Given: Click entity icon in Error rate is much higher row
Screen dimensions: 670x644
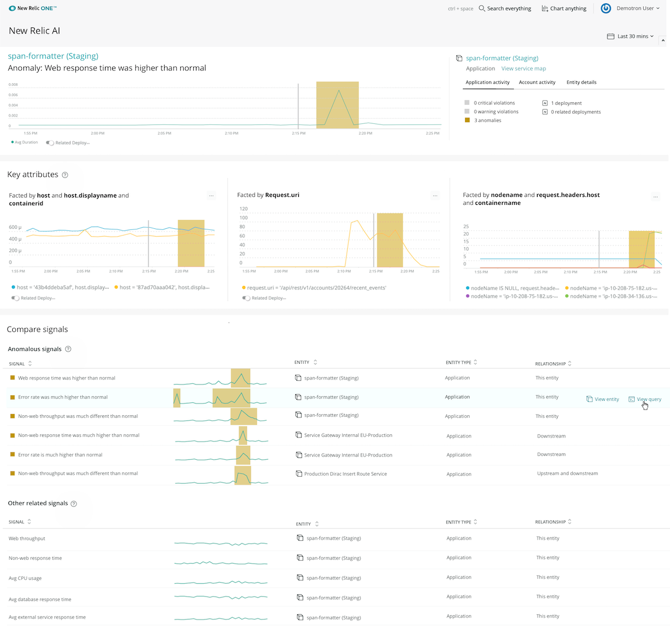Looking at the screenshot, I should (x=298, y=455).
